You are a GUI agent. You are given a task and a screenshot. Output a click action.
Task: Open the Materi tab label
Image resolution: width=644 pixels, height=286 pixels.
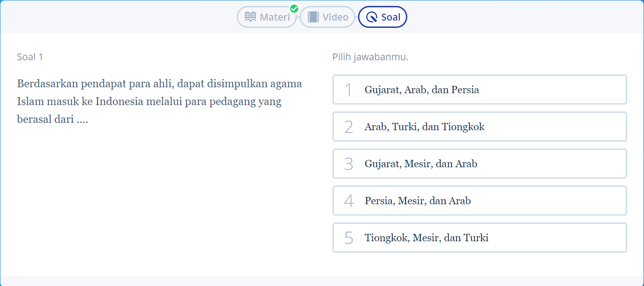click(275, 17)
